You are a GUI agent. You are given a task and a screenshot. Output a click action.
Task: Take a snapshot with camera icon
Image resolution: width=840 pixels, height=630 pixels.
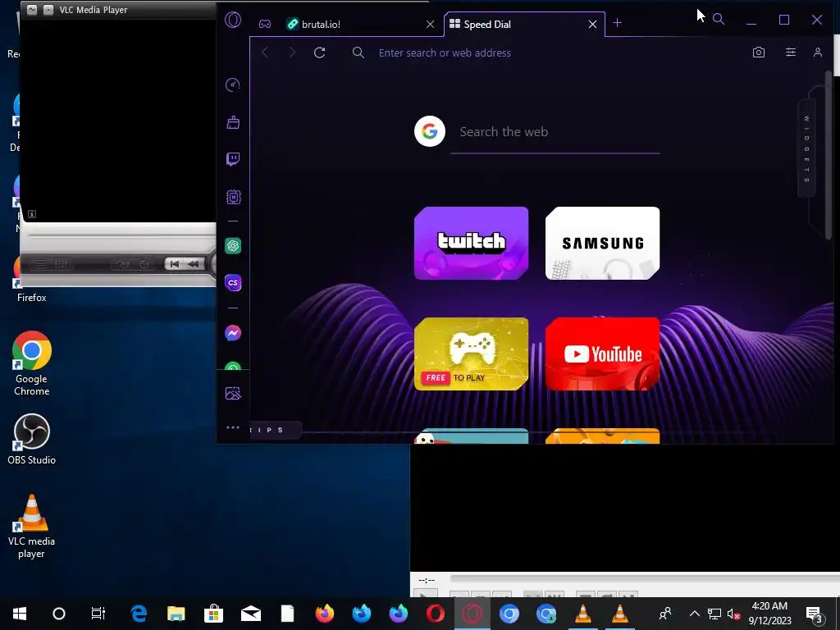[x=759, y=52]
